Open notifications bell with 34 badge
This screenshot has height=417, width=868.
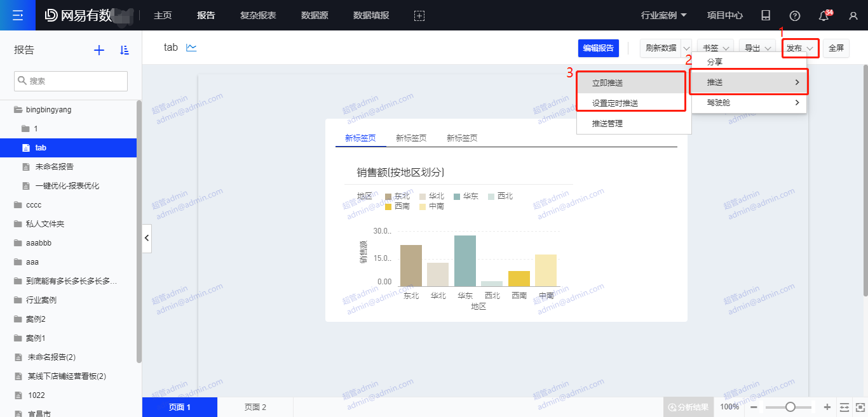[824, 16]
